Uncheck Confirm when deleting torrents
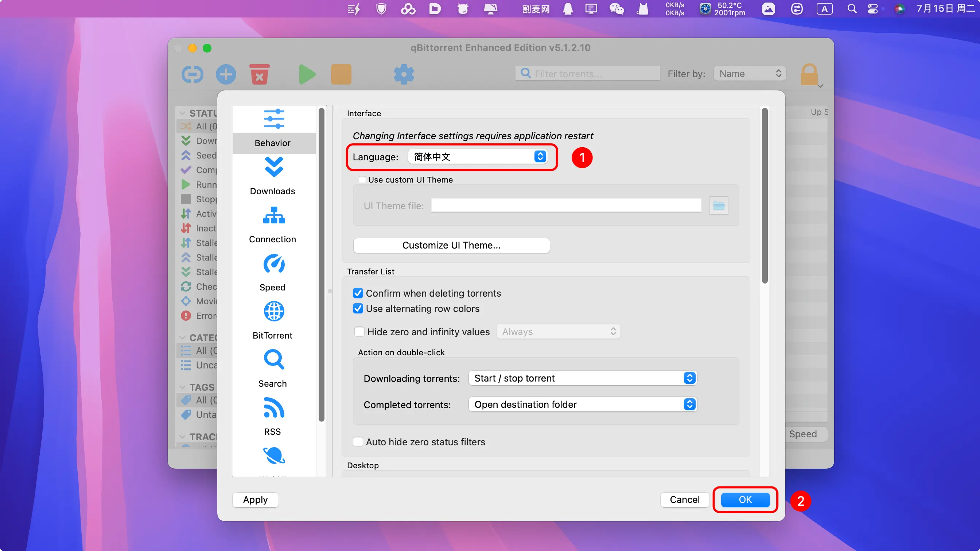Viewport: 980px width, 551px height. [358, 293]
